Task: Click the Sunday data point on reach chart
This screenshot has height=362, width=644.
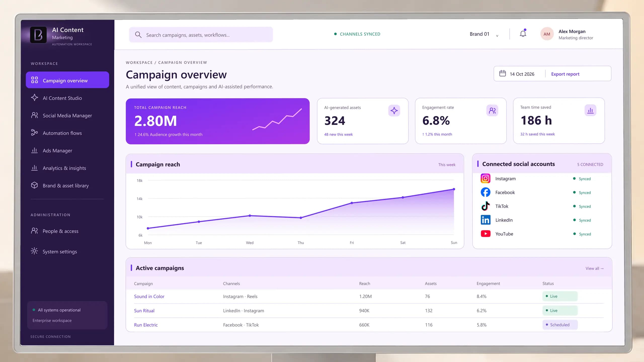Action: (454, 189)
